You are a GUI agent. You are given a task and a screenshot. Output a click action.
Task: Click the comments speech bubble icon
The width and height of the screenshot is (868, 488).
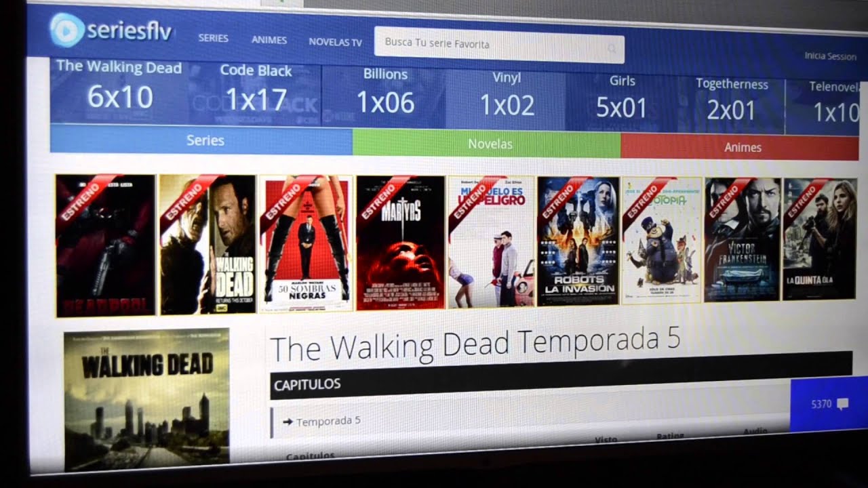pyautogui.click(x=842, y=404)
